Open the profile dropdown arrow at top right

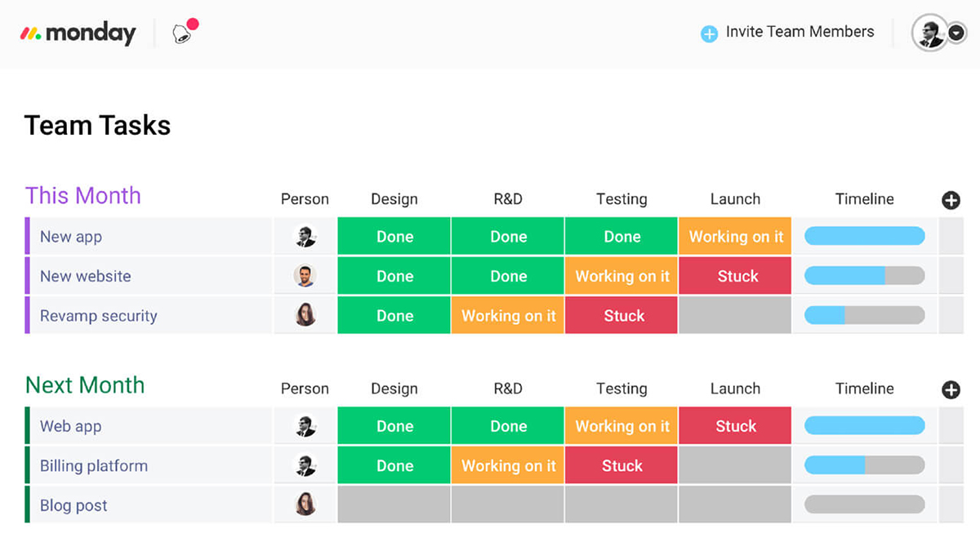tap(957, 33)
